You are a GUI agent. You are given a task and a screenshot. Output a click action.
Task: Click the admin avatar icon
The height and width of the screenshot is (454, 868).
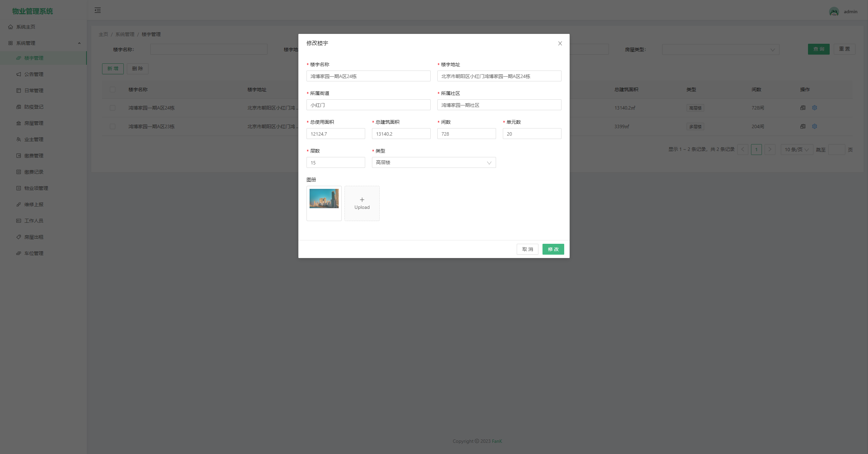click(x=834, y=12)
